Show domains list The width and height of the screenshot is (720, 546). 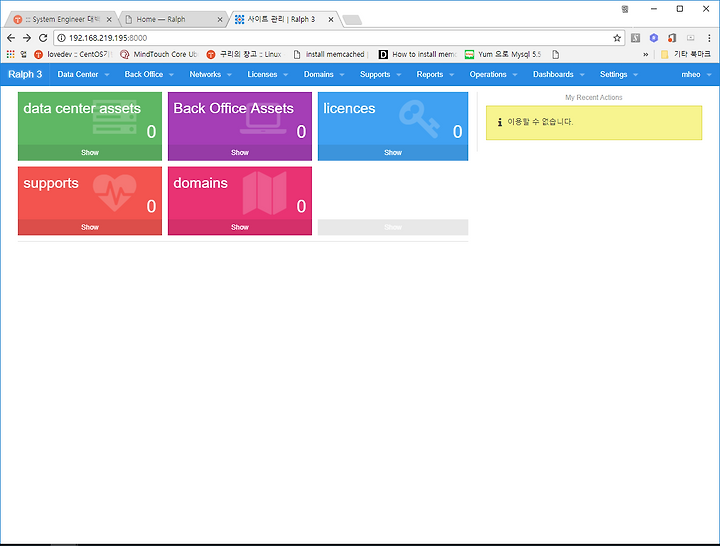click(240, 227)
